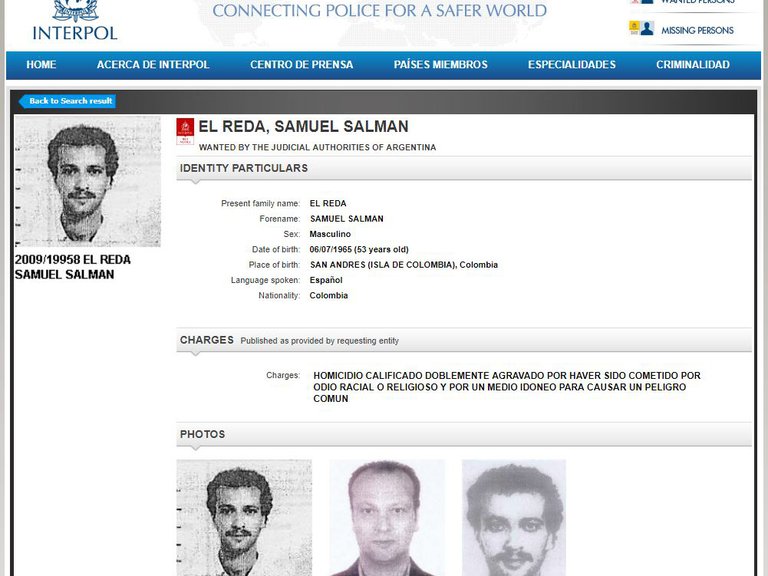Click the 'Charges:' label
The height and width of the screenshot is (576, 768).
(283, 375)
